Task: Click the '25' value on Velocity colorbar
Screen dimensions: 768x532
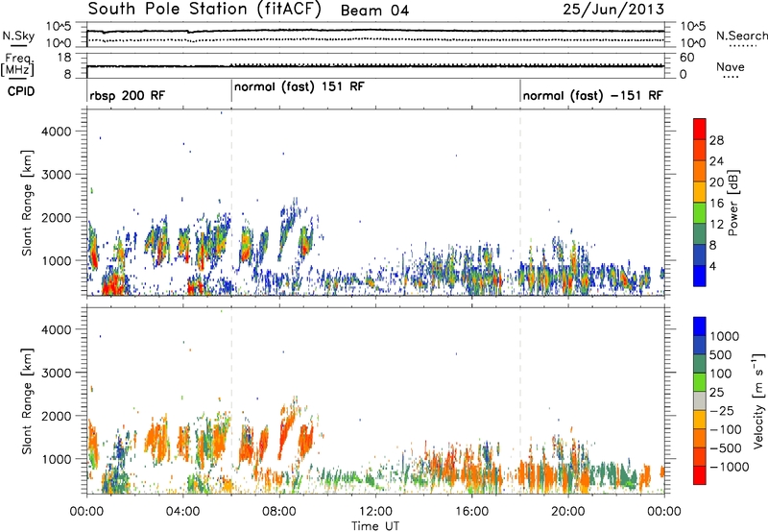Action: click(x=717, y=393)
